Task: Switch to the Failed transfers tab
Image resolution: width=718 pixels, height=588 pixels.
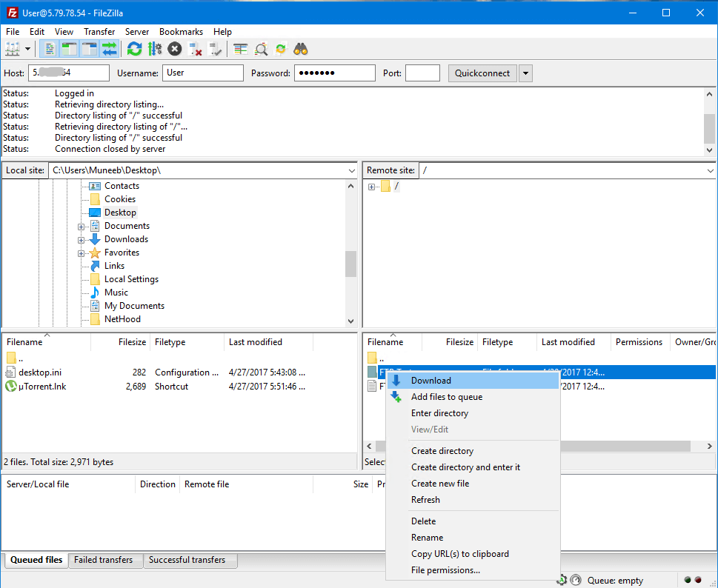Action: [x=105, y=561]
